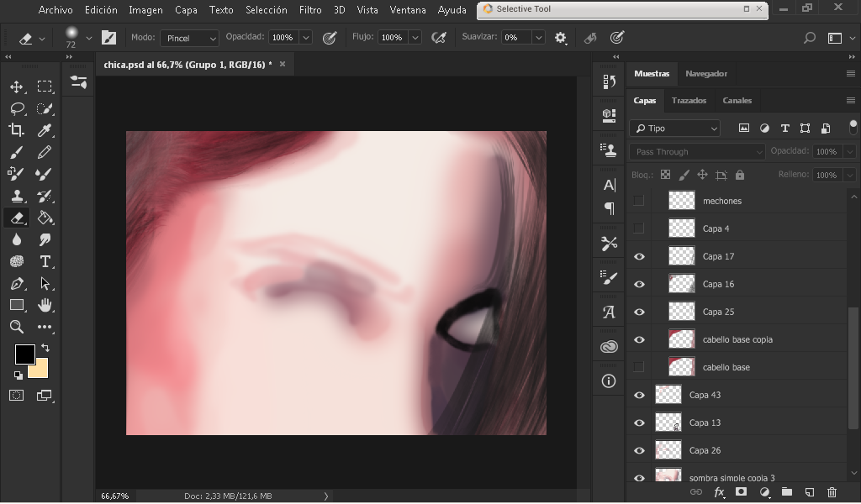
Task: Switch to the Canales tab
Action: (x=737, y=100)
